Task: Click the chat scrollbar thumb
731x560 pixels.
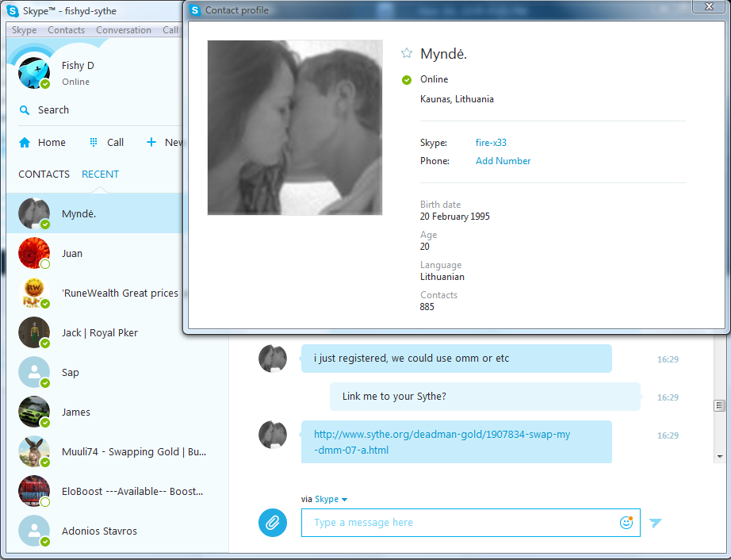Action: [x=719, y=405]
